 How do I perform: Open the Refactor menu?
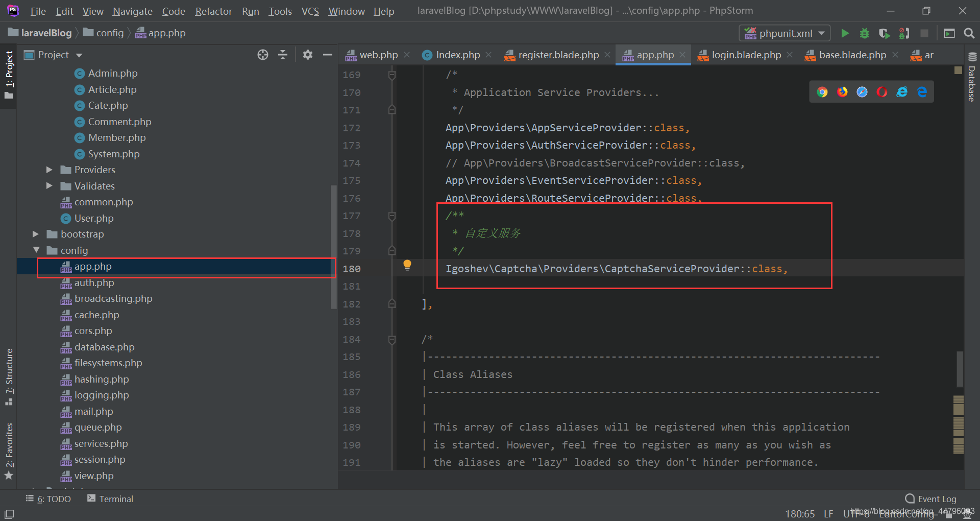213,11
